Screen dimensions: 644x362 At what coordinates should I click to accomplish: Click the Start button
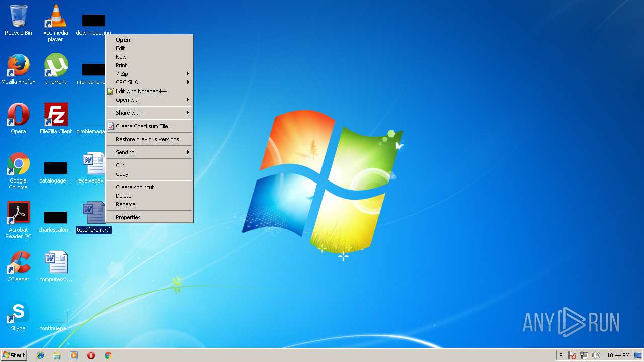[14, 355]
